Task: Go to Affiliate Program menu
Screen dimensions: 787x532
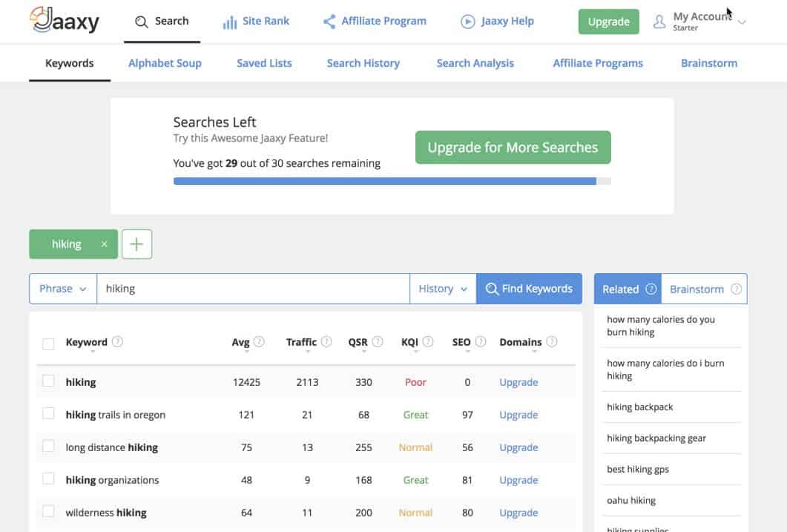Action: 375,22
